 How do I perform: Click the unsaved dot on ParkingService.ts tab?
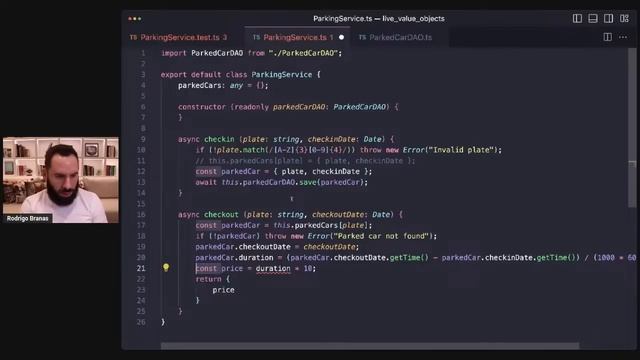(x=341, y=37)
